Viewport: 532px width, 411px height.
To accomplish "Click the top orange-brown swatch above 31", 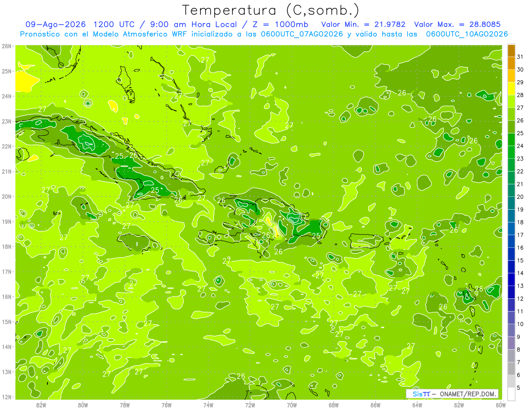I will coord(511,51).
